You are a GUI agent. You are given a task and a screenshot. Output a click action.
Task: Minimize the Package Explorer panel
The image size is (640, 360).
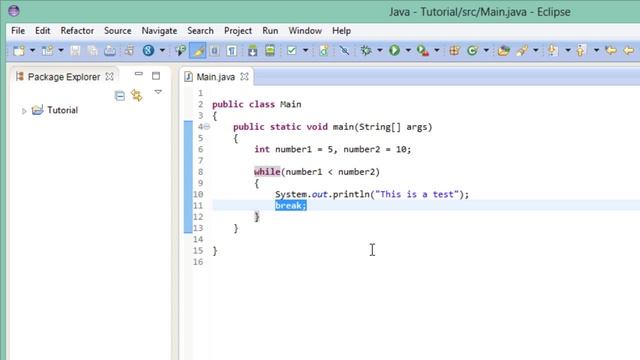tap(139, 74)
